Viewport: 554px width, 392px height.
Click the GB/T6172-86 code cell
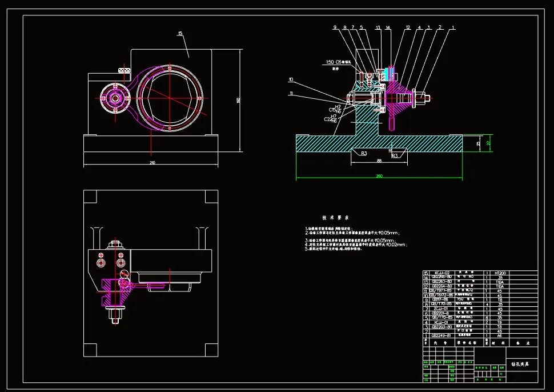click(x=441, y=295)
